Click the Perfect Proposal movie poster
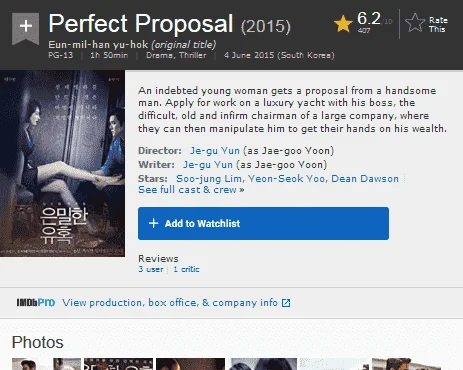 (62, 163)
